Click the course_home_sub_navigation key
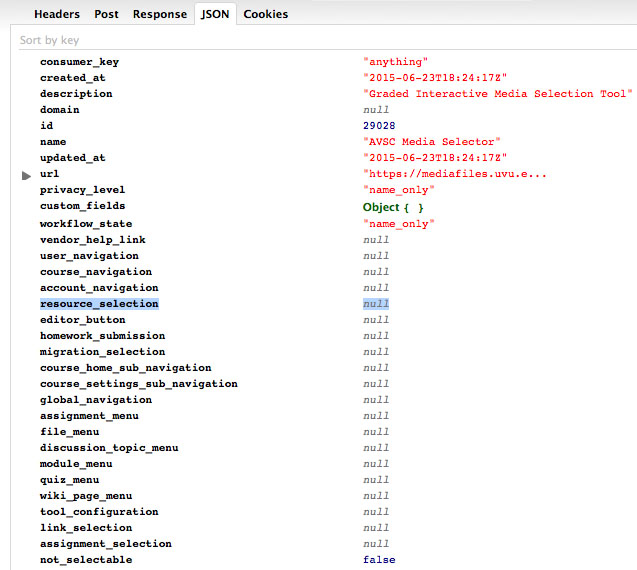This screenshot has height=570, width=637. [126, 368]
